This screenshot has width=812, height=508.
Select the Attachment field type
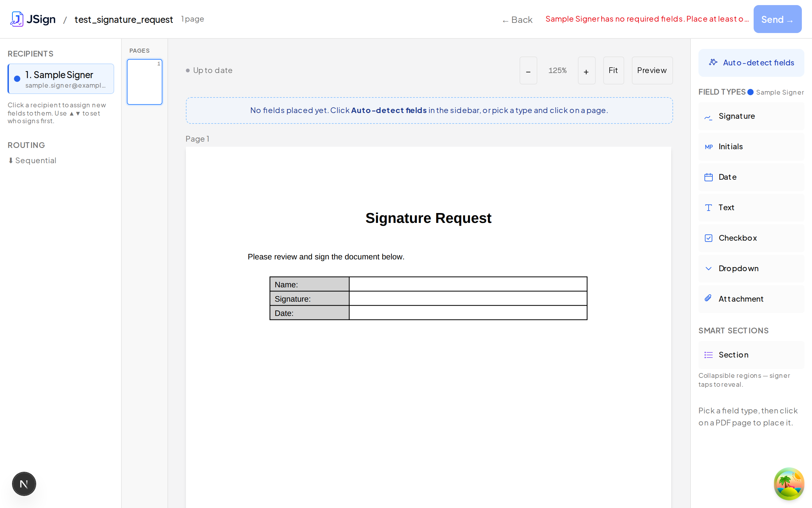pos(751,299)
